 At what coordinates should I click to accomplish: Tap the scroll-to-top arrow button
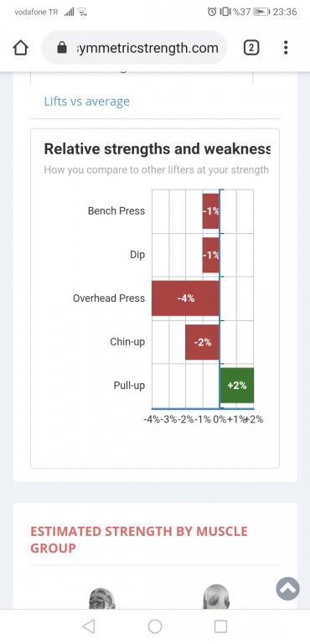pos(288,589)
